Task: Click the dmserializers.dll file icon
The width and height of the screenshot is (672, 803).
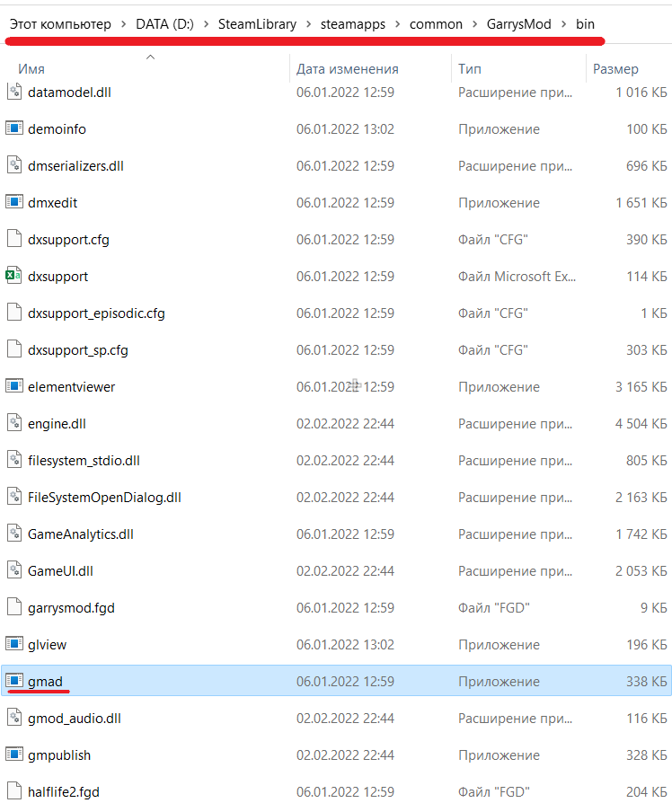Action: [14, 165]
